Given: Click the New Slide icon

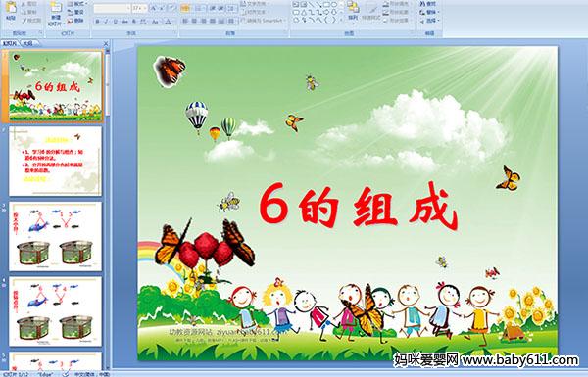Looking at the screenshot, I should (56, 14).
